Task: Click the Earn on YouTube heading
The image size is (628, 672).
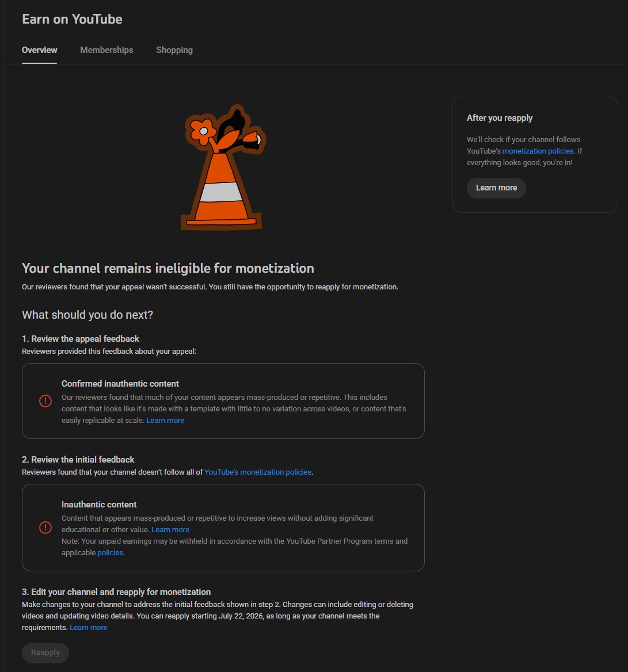Action: tap(72, 20)
